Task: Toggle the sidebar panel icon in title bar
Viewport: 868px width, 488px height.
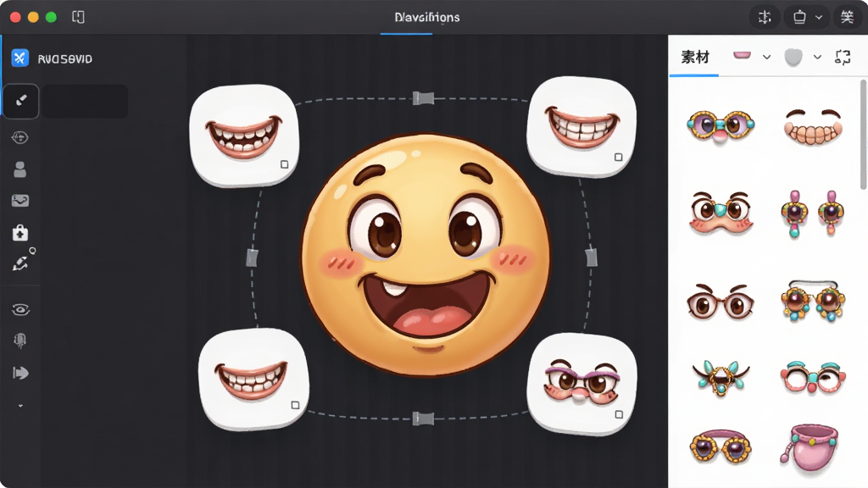Action: pos(78,17)
